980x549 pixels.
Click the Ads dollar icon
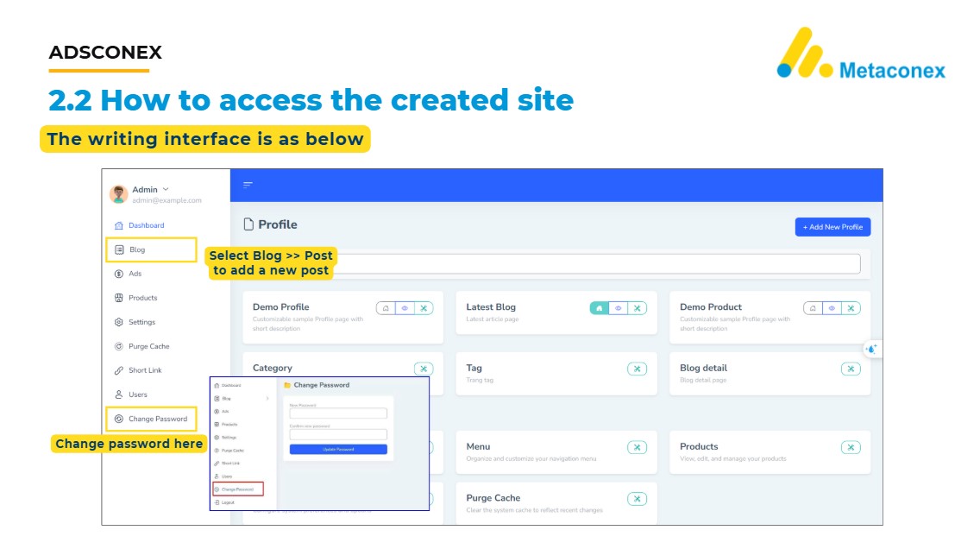coord(119,274)
